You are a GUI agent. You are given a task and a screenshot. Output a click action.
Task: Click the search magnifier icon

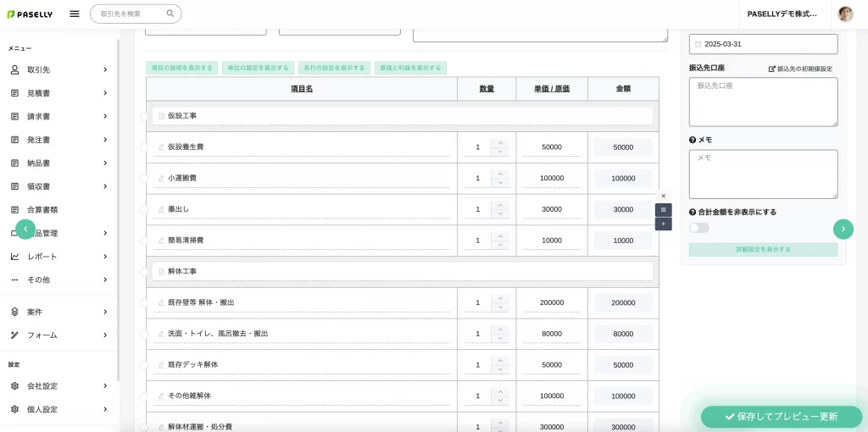coord(170,14)
